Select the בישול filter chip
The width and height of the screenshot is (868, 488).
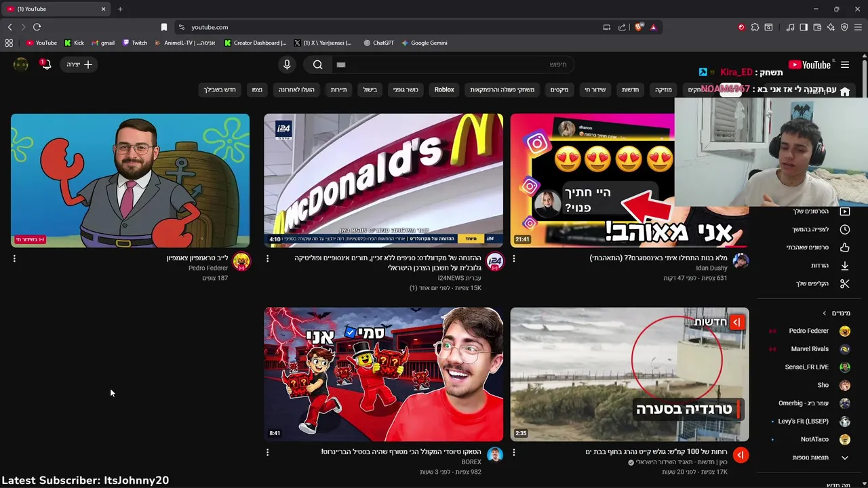point(370,89)
